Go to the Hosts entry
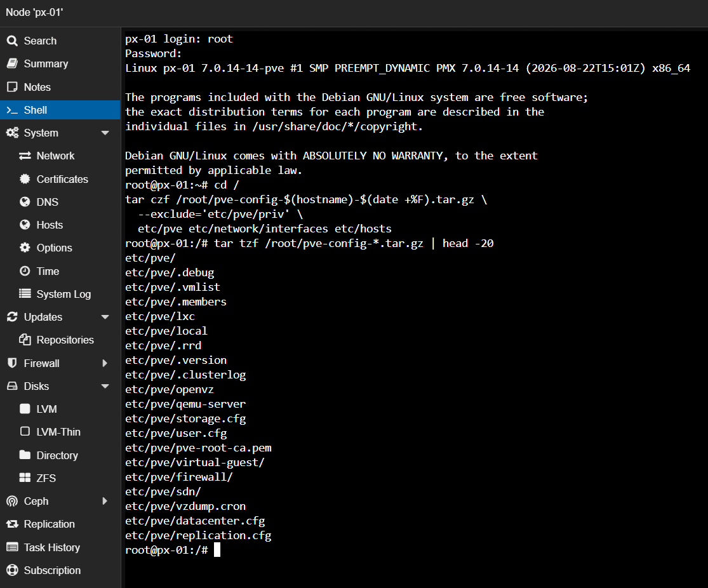The height and width of the screenshot is (588, 708). pyautogui.click(x=60, y=225)
